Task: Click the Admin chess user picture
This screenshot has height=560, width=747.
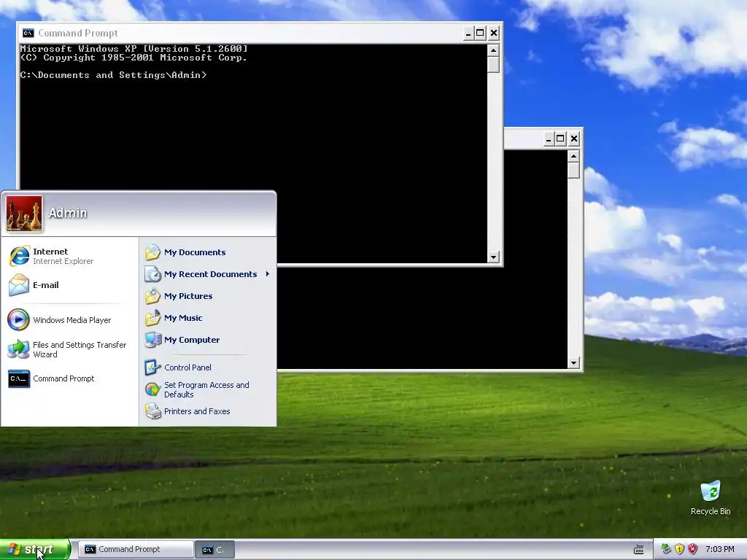Action: (x=24, y=214)
